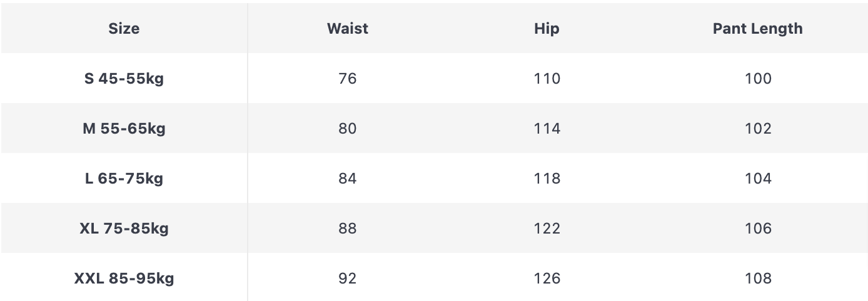This screenshot has height=301, width=868.
Task: Click pant length value 108
Action: (x=758, y=279)
